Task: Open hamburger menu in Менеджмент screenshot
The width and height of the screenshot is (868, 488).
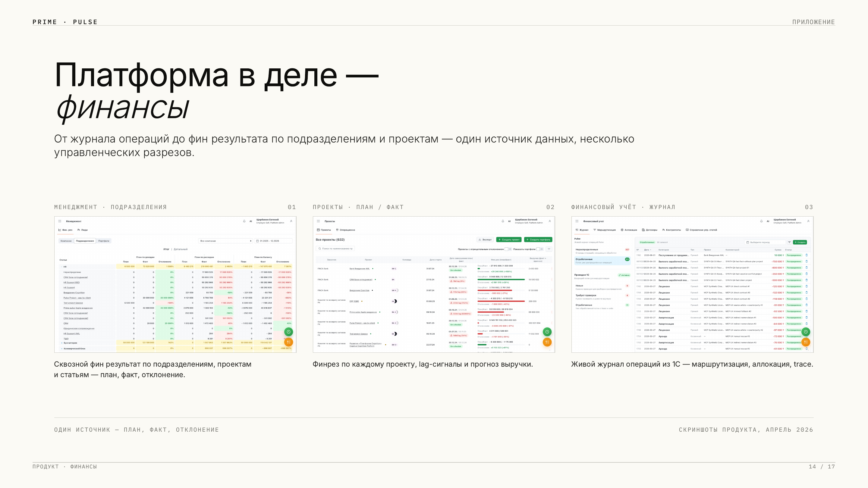Action: tap(60, 221)
